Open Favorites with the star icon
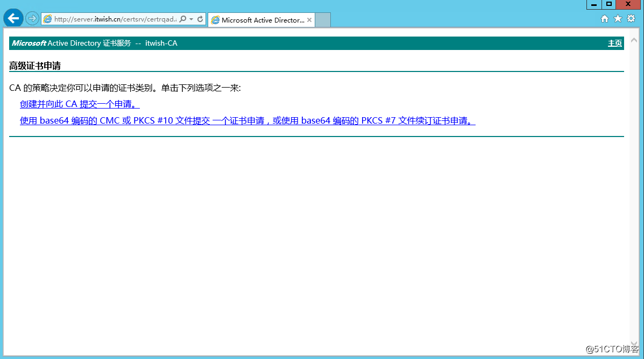The width and height of the screenshot is (644, 359). (618, 18)
